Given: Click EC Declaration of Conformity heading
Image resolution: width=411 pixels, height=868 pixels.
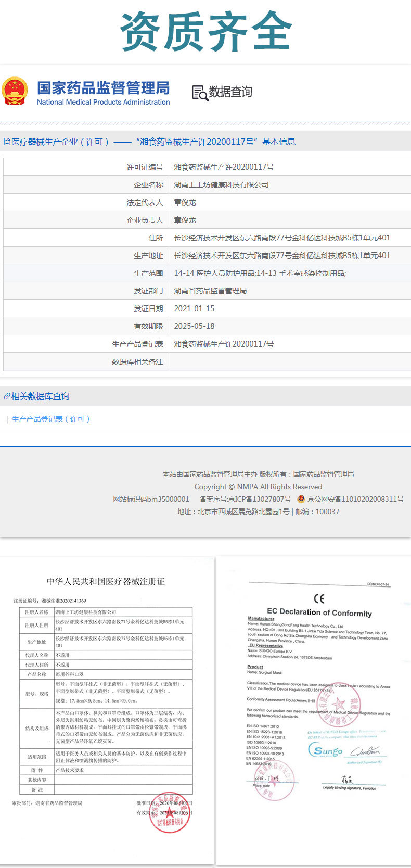Looking at the screenshot, I should (x=319, y=612).
